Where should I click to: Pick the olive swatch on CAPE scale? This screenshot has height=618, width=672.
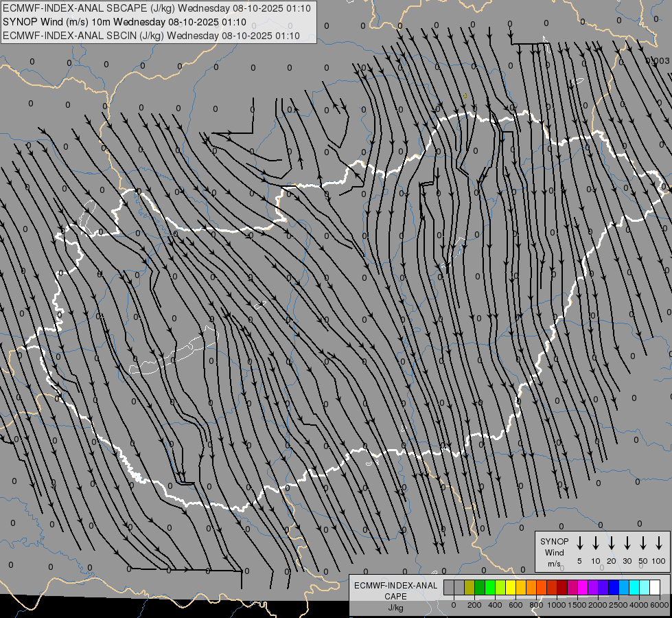click(x=470, y=587)
